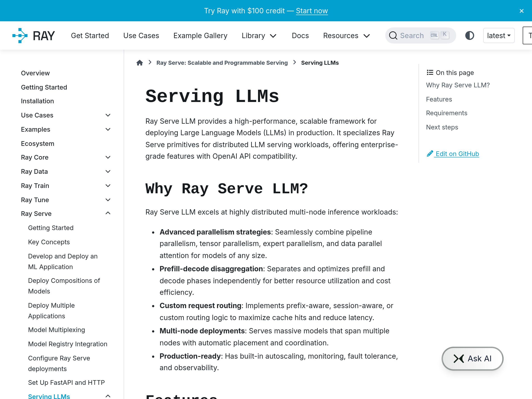The height and width of the screenshot is (399, 532).
Task: Expand the Examples sidebar chevron
Action: (x=108, y=129)
